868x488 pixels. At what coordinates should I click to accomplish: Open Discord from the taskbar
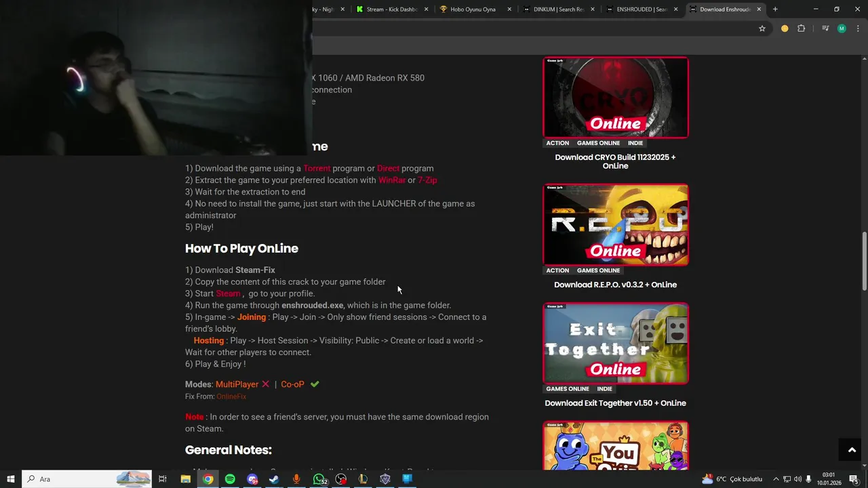pos(252,479)
